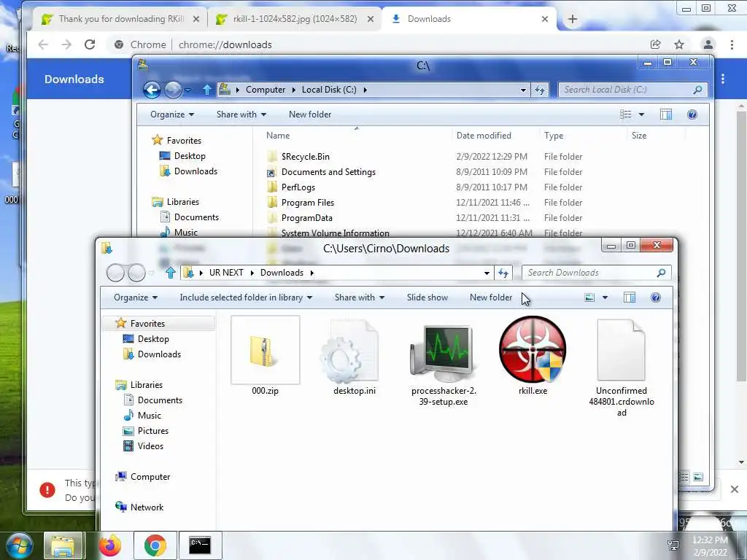Go back in the C:\ explorer window
747x560 pixels.
click(x=152, y=90)
